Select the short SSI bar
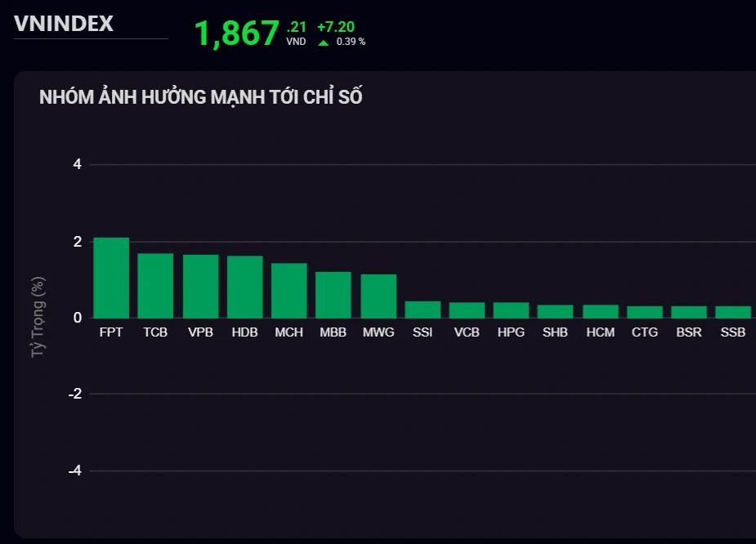The width and height of the screenshot is (756, 544). pyautogui.click(x=423, y=310)
